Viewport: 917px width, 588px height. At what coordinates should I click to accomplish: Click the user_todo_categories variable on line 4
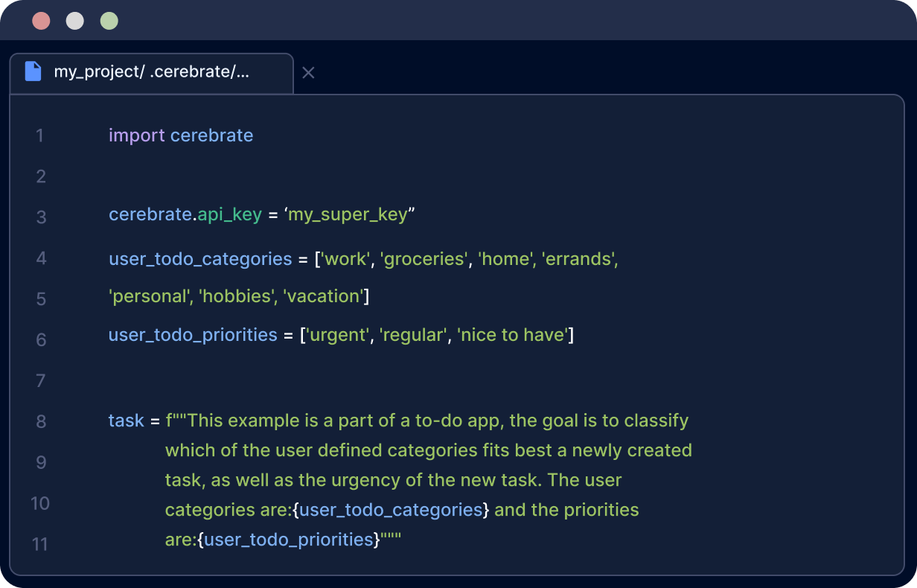[x=200, y=259]
